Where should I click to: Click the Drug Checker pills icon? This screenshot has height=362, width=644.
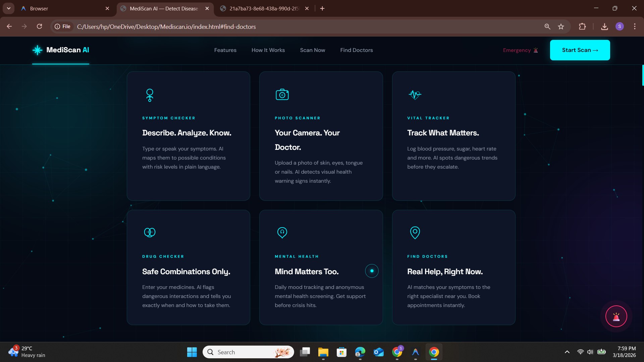150,232
